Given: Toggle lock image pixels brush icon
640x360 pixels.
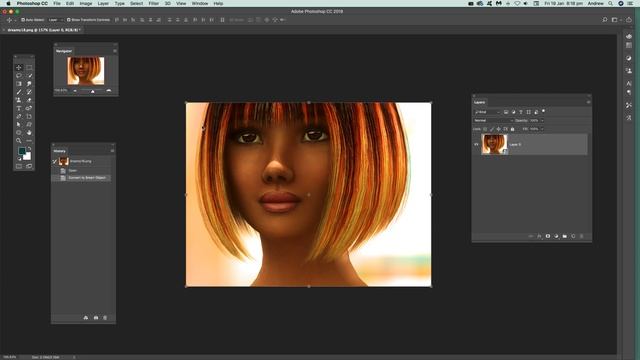Looking at the screenshot, I should (492, 129).
